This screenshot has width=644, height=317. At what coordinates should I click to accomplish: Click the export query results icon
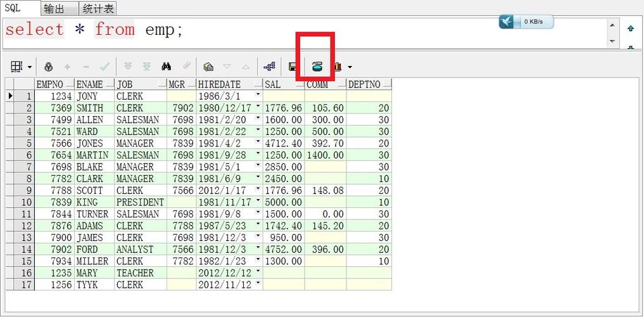(x=317, y=67)
